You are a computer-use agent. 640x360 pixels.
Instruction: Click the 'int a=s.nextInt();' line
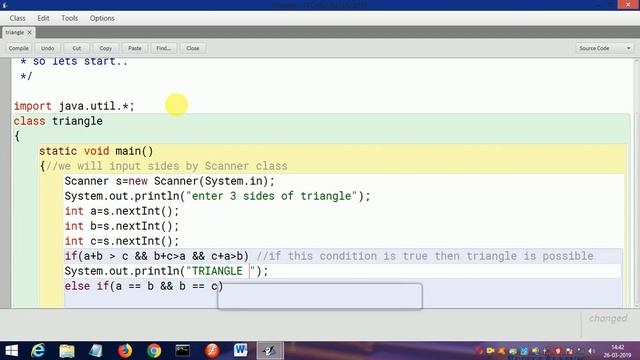(x=122, y=211)
